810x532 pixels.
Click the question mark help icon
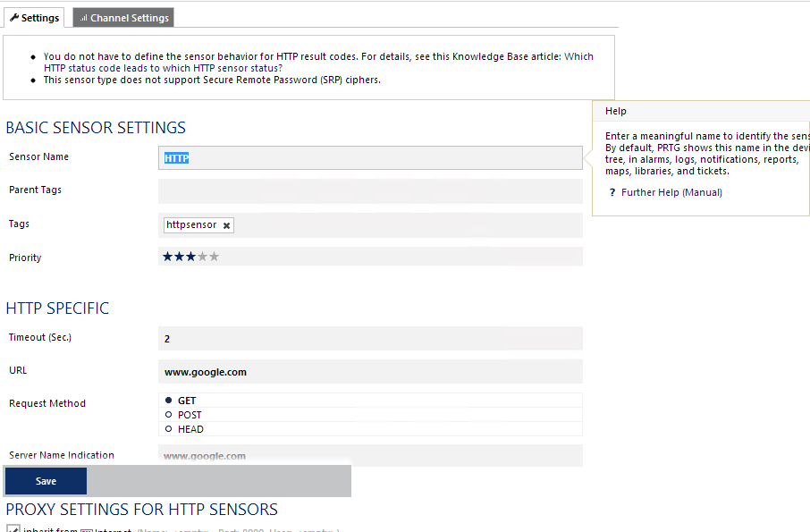point(612,193)
